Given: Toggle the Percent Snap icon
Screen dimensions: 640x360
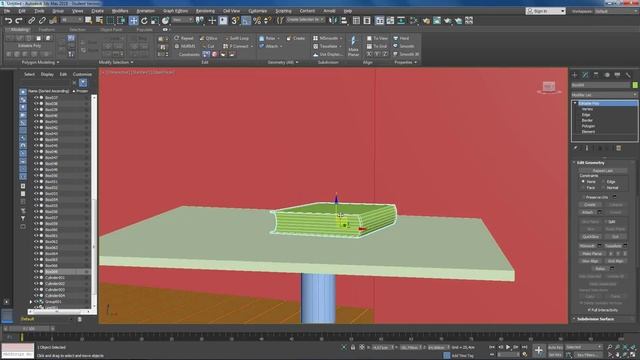Looking at the screenshot, I should pyautogui.click(x=257, y=20).
